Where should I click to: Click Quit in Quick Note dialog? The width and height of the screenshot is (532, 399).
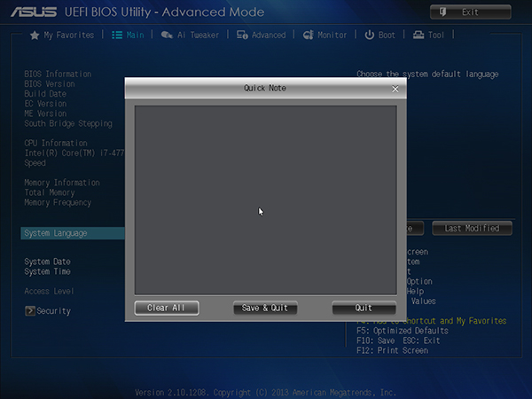click(x=364, y=308)
